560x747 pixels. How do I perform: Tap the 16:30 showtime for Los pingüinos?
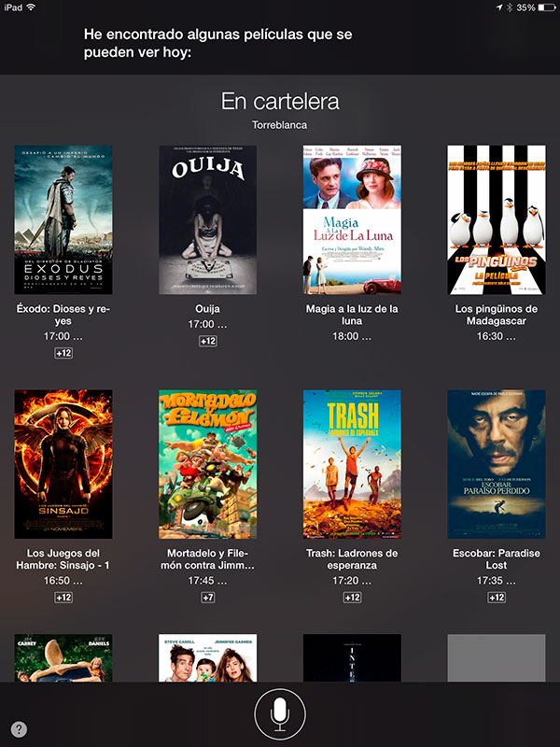click(497, 336)
